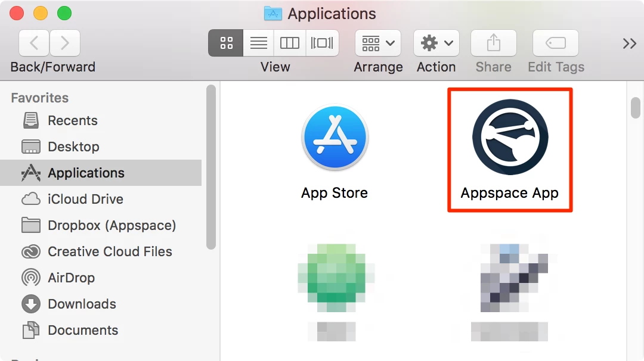Go back with the Back arrow button
The height and width of the screenshot is (361, 644).
tap(34, 43)
